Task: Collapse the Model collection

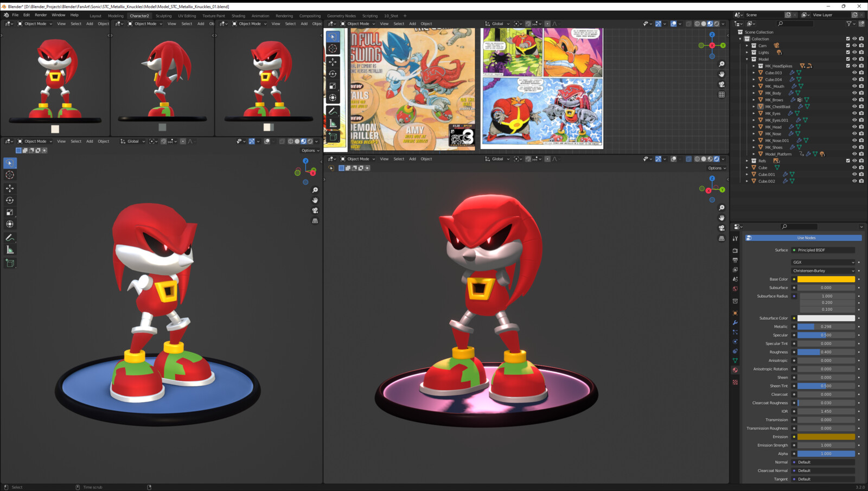Action: (747, 59)
